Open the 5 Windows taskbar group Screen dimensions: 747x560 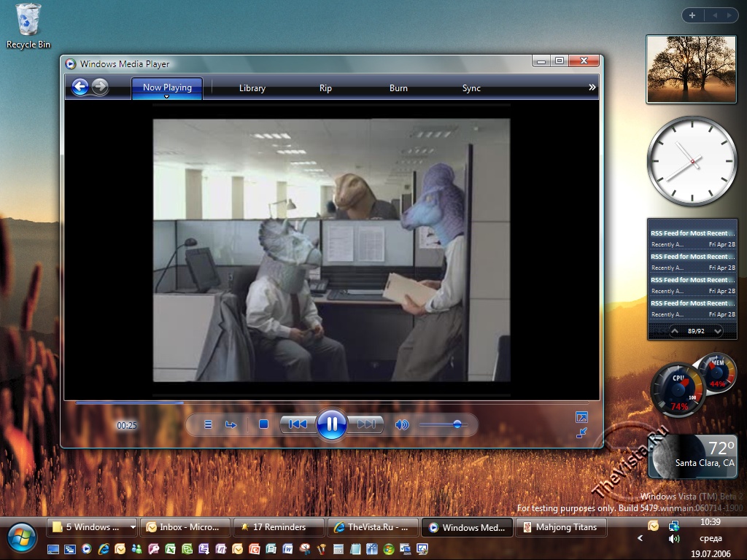pos(92,527)
